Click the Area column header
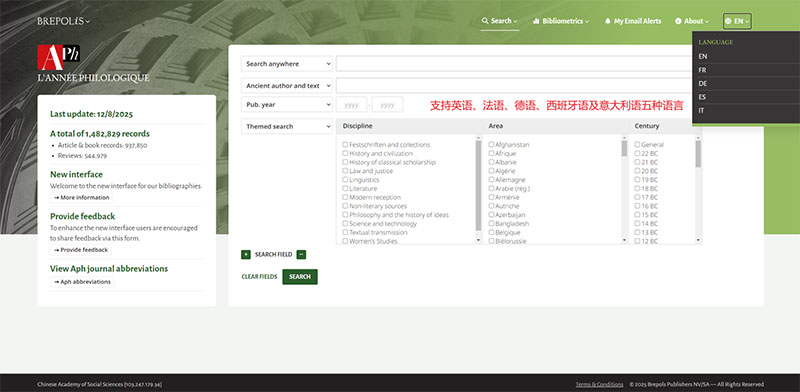 click(x=555, y=126)
